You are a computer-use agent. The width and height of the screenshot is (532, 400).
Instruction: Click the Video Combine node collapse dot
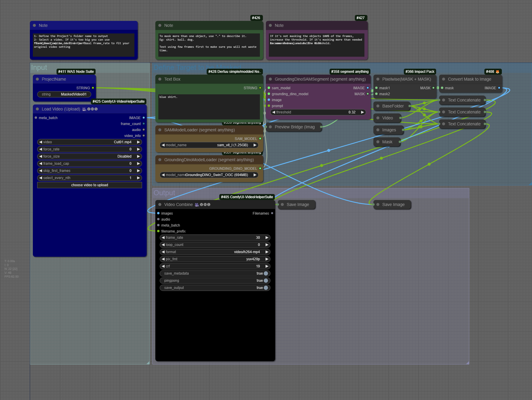pyautogui.click(x=160, y=204)
